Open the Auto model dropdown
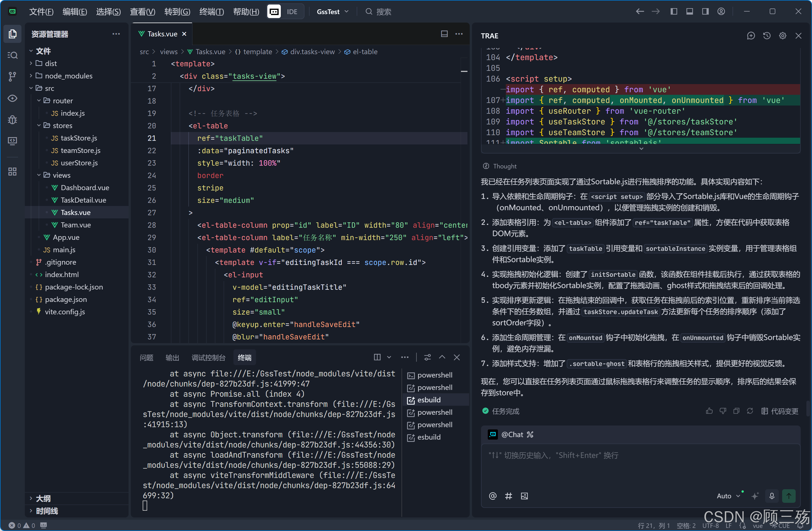Screen dimensions: 812x531 point(728,495)
